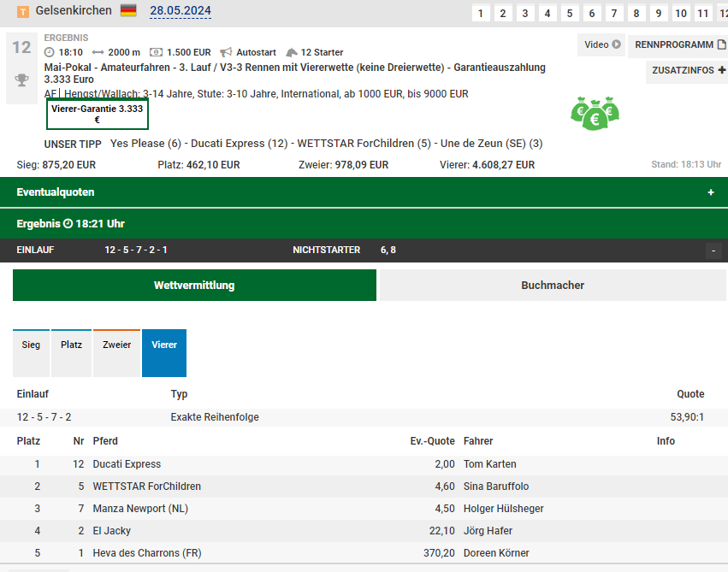The width and height of the screenshot is (728, 572).
Task: Play the race Video
Action: (601, 44)
